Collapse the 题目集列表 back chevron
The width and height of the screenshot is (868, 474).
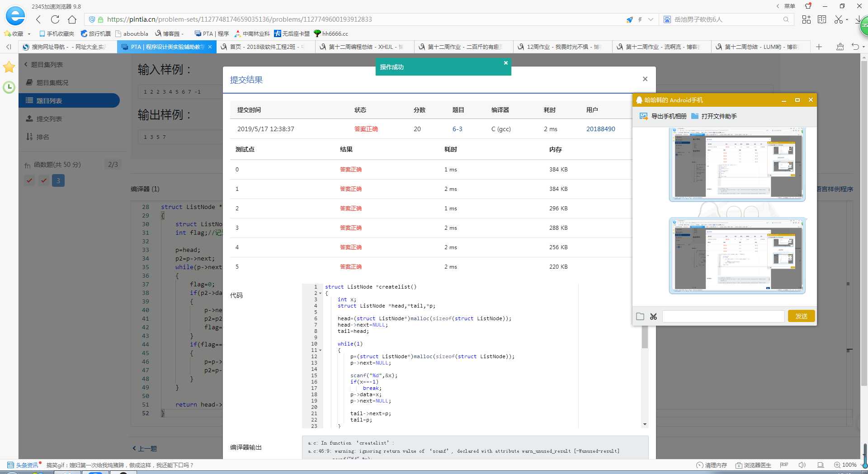[x=26, y=64]
